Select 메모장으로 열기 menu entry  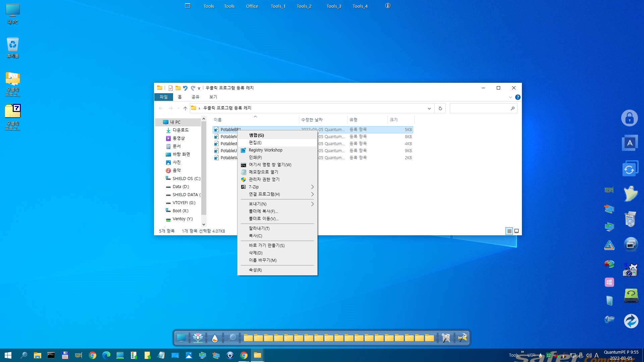(277, 172)
